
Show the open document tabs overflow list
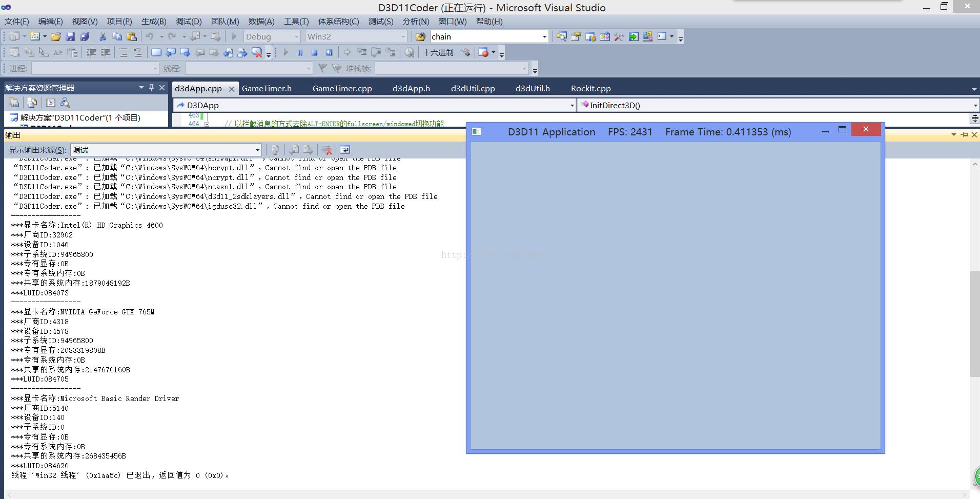coord(974,89)
